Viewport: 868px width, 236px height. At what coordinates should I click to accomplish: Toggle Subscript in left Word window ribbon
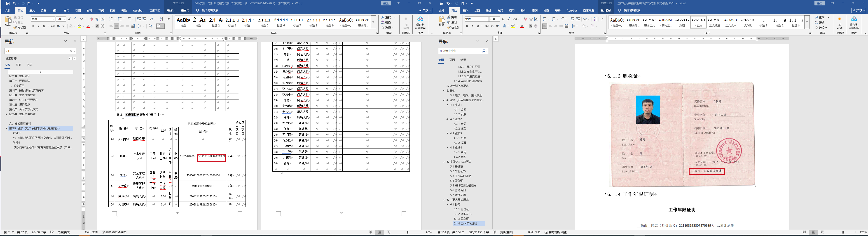[58, 26]
